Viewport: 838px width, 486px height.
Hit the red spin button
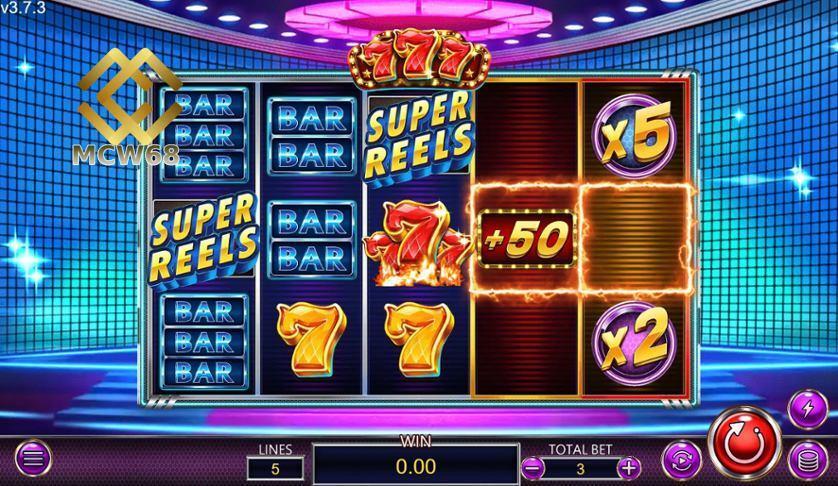[745, 442]
